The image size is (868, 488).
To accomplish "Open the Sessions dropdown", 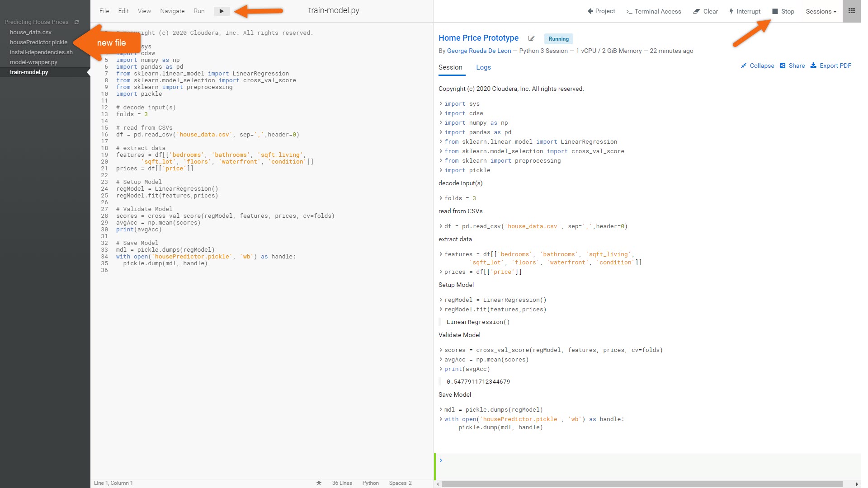I will coord(821,11).
